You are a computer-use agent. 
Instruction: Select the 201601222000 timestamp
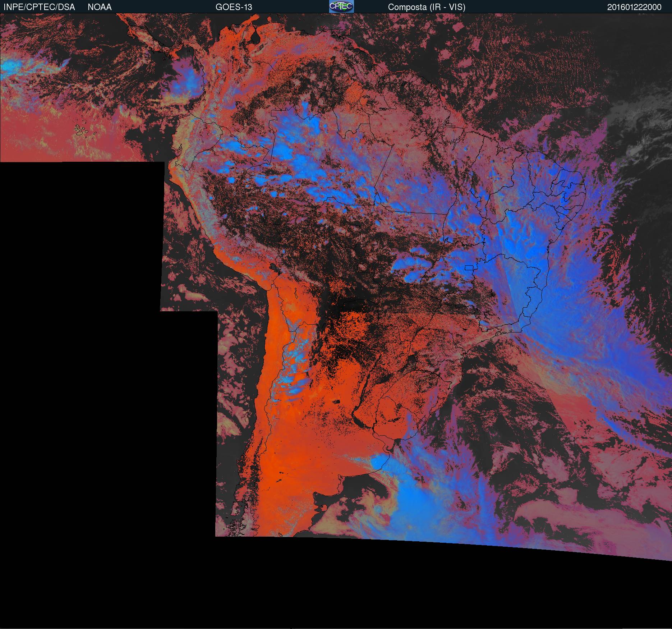[x=634, y=7]
